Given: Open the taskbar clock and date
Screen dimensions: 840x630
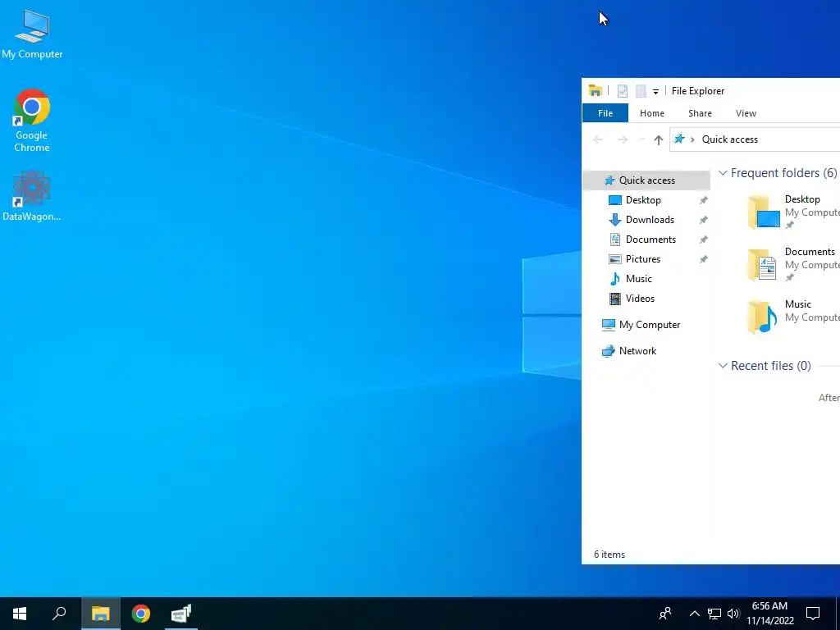Looking at the screenshot, I should point(769,614).
